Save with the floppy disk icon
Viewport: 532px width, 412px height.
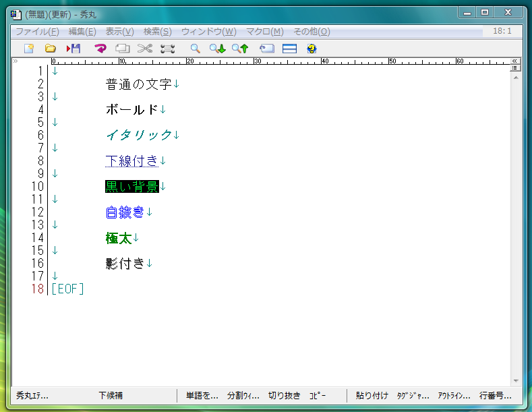click(73, 49)
